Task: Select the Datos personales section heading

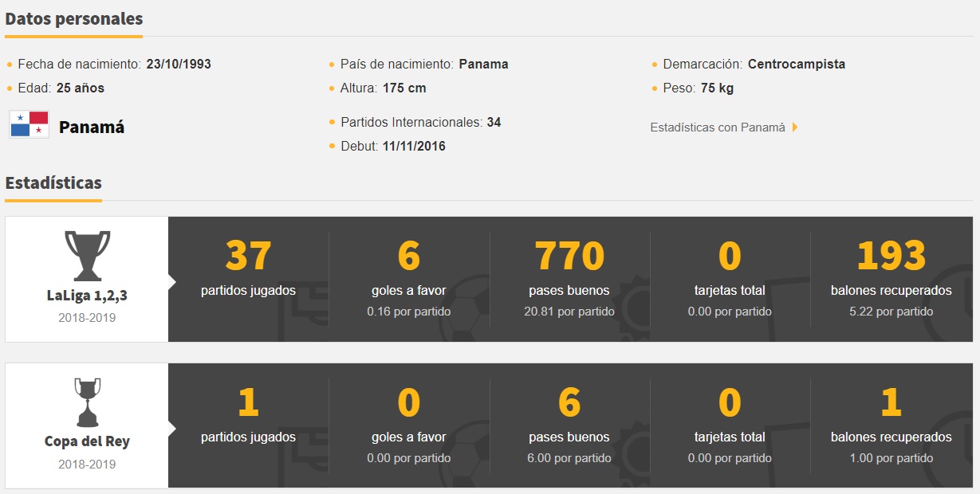Action: (x=74, y=19)
